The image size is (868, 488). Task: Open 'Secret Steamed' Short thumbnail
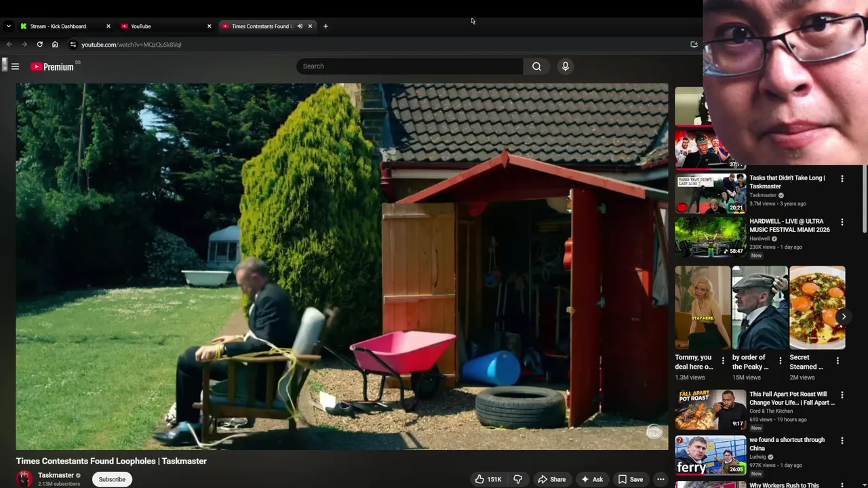coord(817,307)
